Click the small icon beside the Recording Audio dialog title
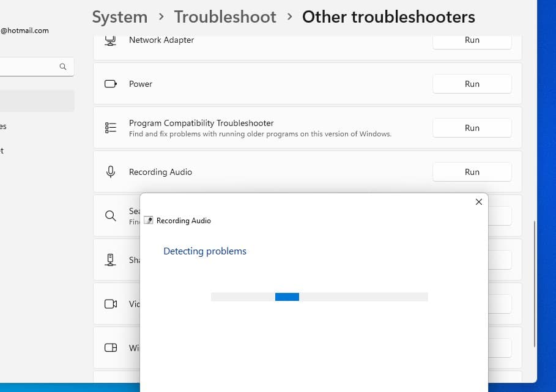 (148, 220)
